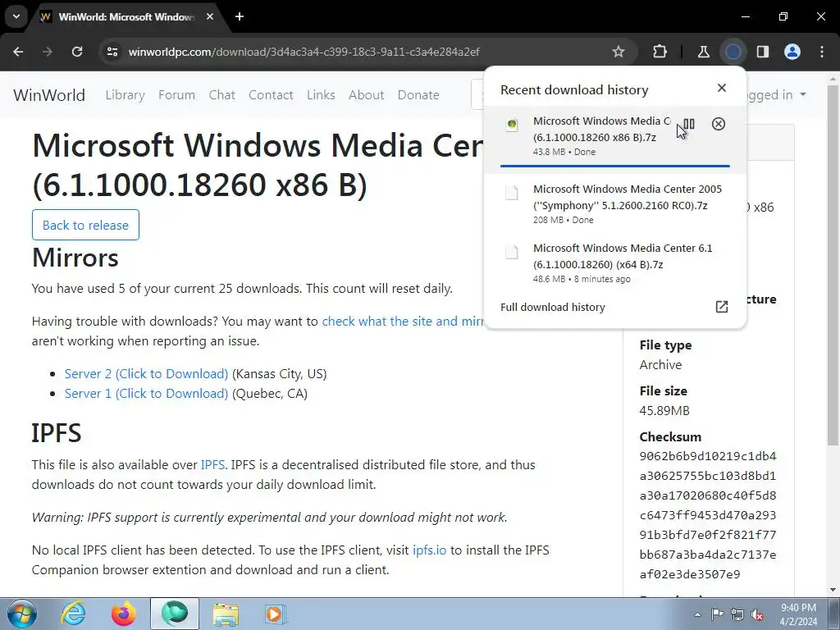
Task: Open the tab search dropdown arrow
Action: coord(16,16)
